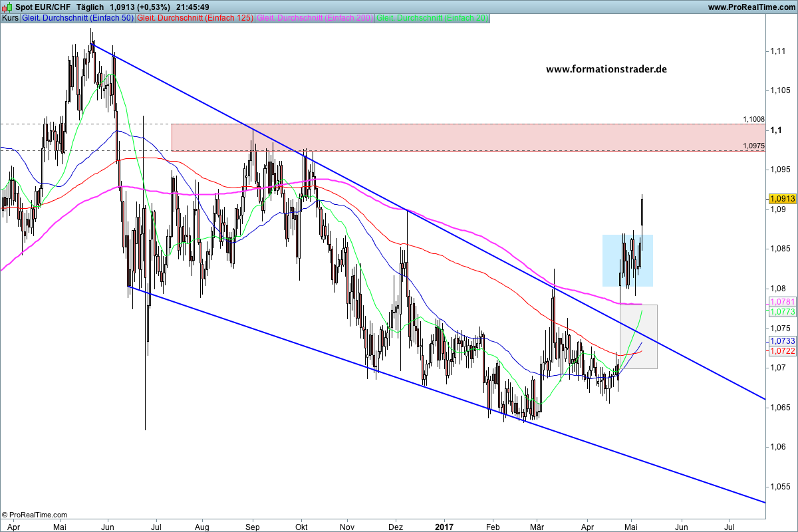Click the © ProRealTime.com copyright notice
The image size is (798, 532).
click(35, 515)
